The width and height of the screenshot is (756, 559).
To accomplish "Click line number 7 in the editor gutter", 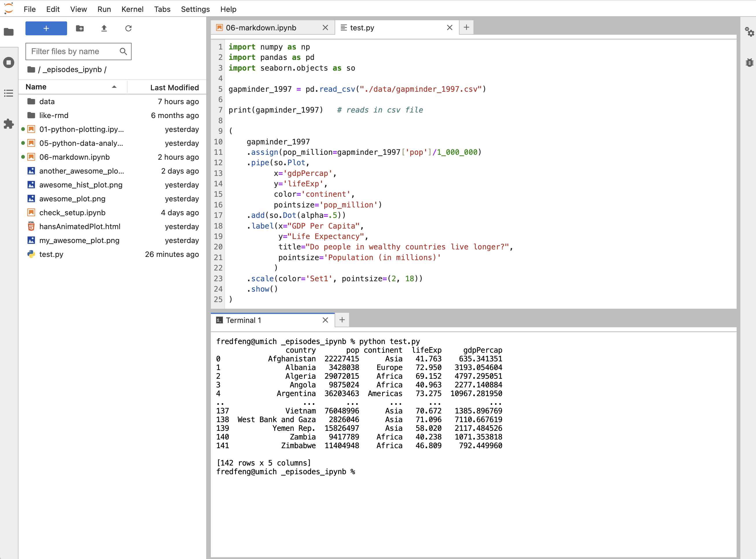I will [220, 110].
